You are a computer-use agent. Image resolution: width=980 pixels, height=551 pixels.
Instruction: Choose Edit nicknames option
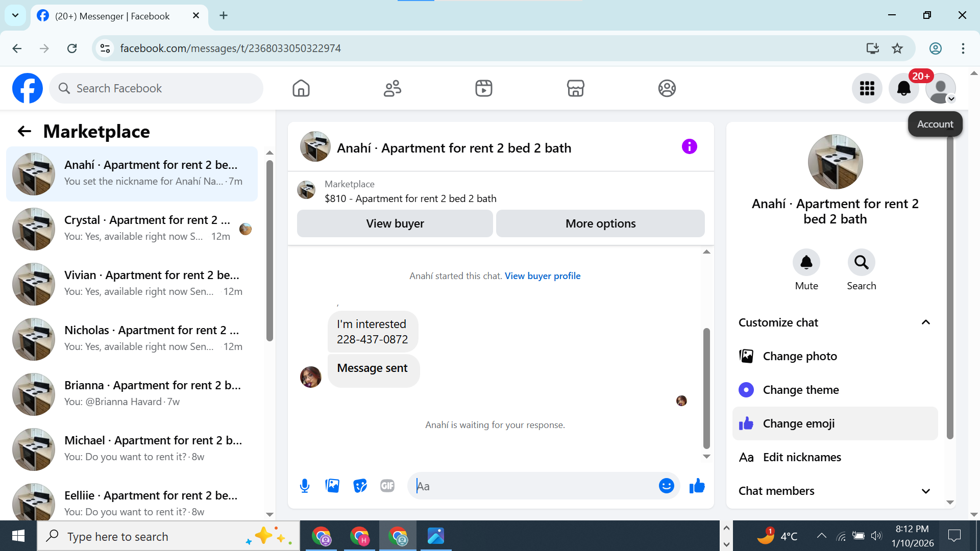coord(801,457)
